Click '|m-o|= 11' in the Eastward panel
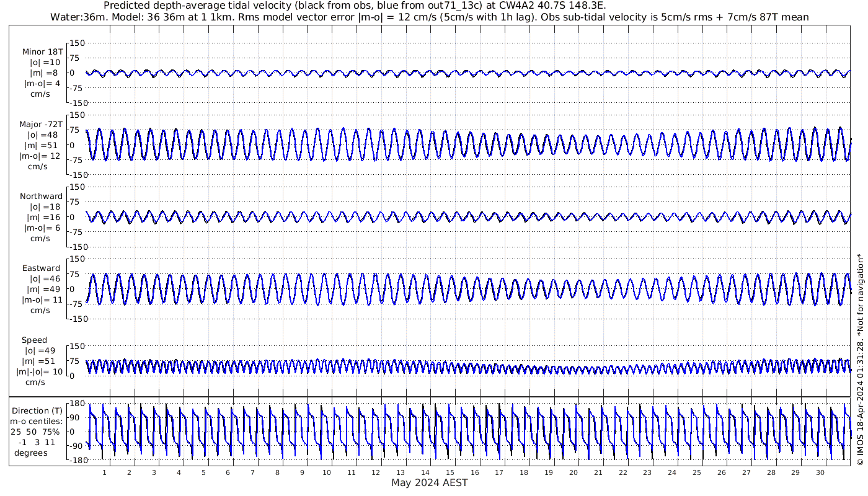The height and width of the screenshot is (496, 868). click(x=41, y=299)
